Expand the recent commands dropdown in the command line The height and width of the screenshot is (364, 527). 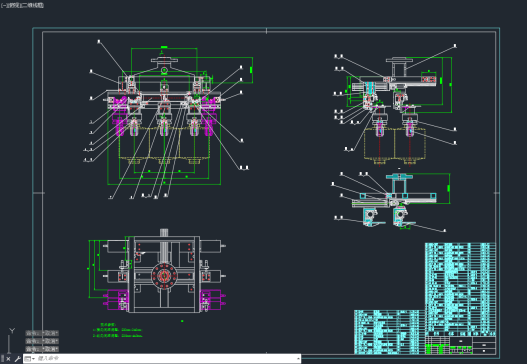pos(30,359)
